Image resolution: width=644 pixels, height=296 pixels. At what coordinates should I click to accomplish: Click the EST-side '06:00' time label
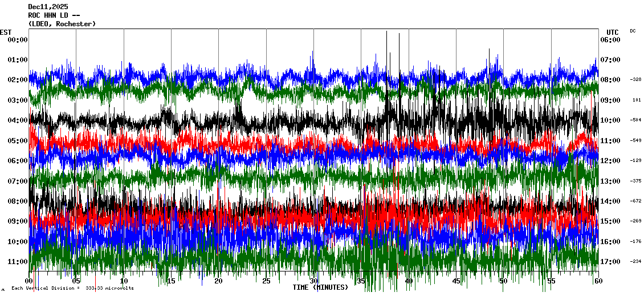[18, 161]
